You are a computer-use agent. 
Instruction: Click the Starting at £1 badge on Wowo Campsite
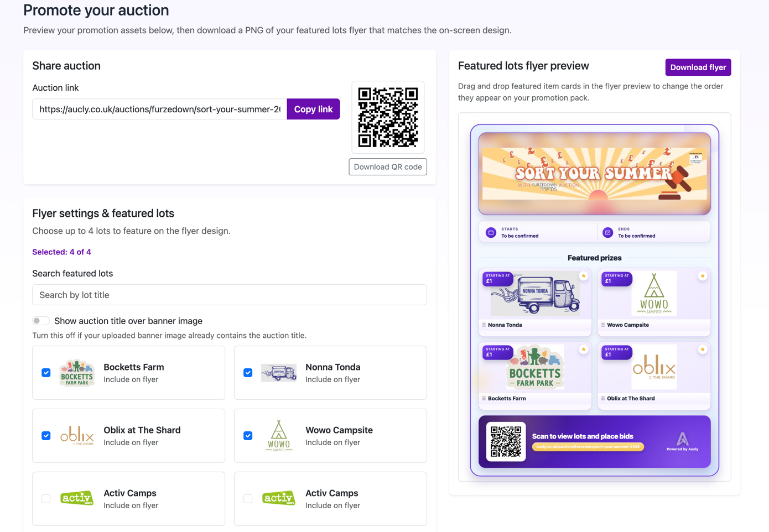(x=616, y=279)
